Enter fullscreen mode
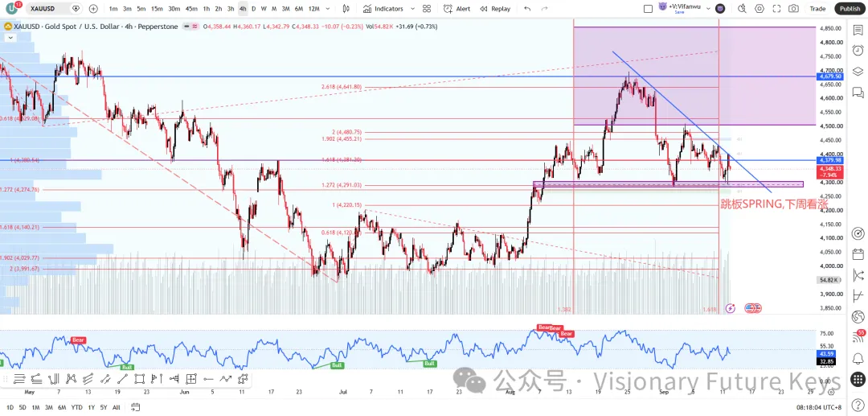The width and height of the screenshot is (868, 416). pyautogui.click(x=776, y=9)
